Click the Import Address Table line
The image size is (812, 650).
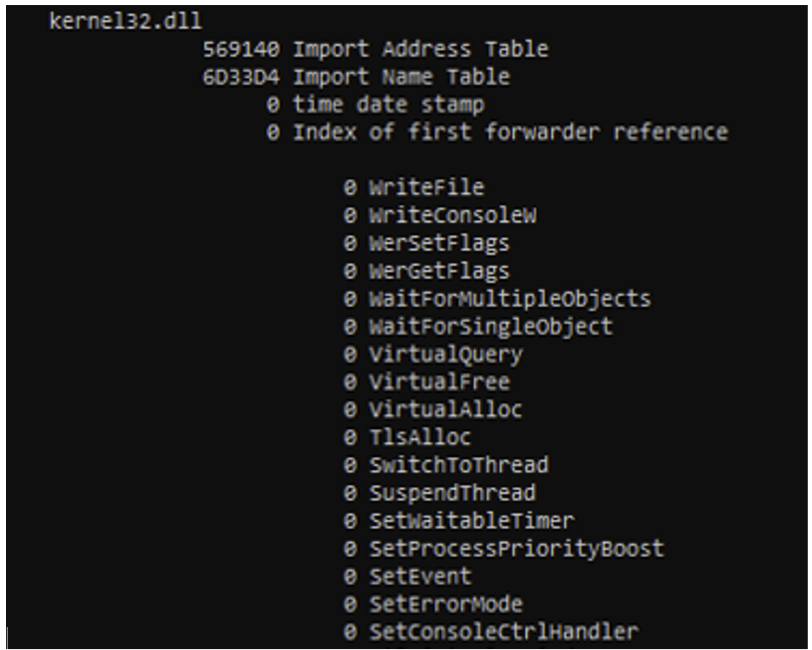[420, 48]
